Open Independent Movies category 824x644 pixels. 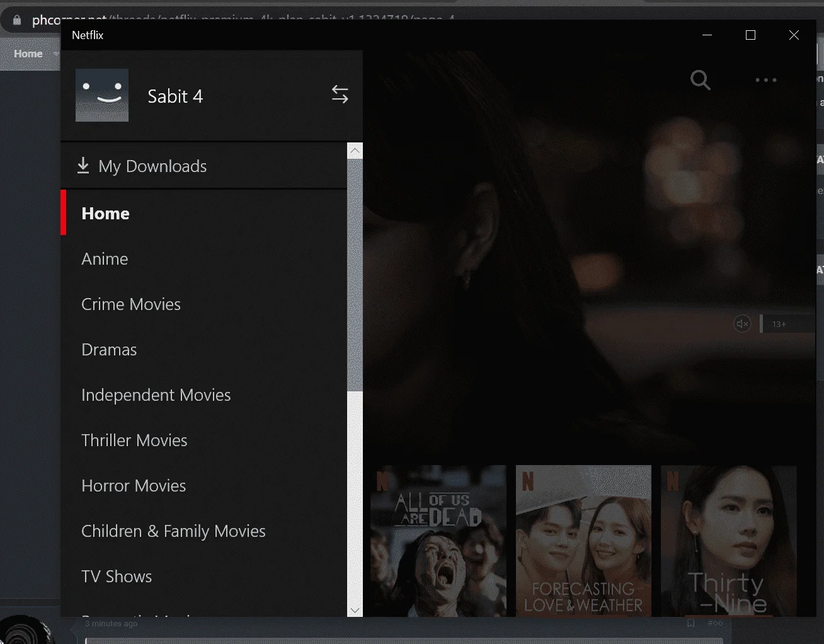(x=204, y=395)
